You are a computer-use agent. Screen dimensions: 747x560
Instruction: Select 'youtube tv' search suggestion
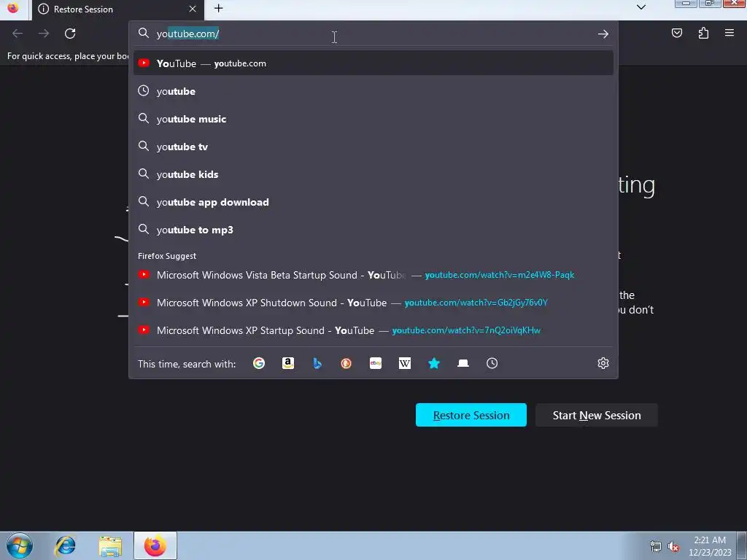pyautogui.click(x=373, y=147)
